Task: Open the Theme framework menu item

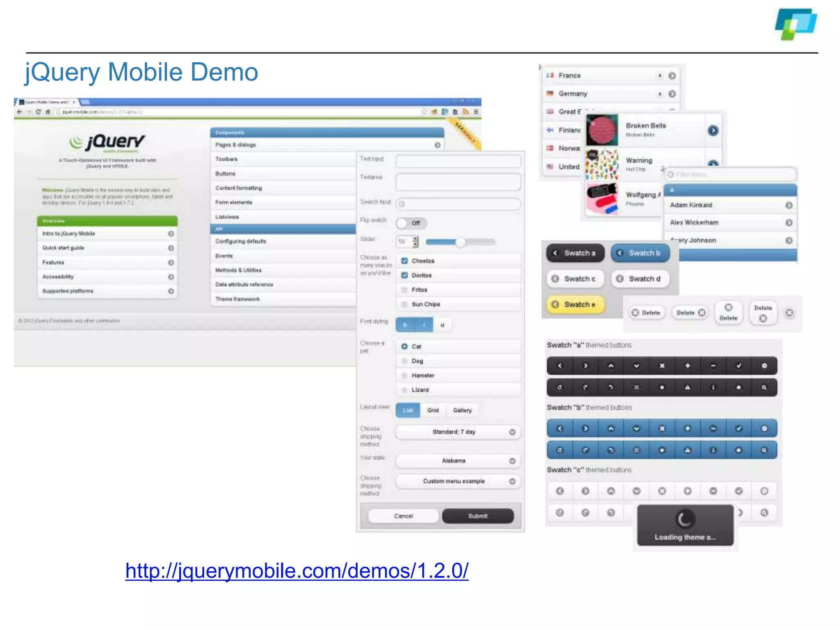Action: point(283,299)
